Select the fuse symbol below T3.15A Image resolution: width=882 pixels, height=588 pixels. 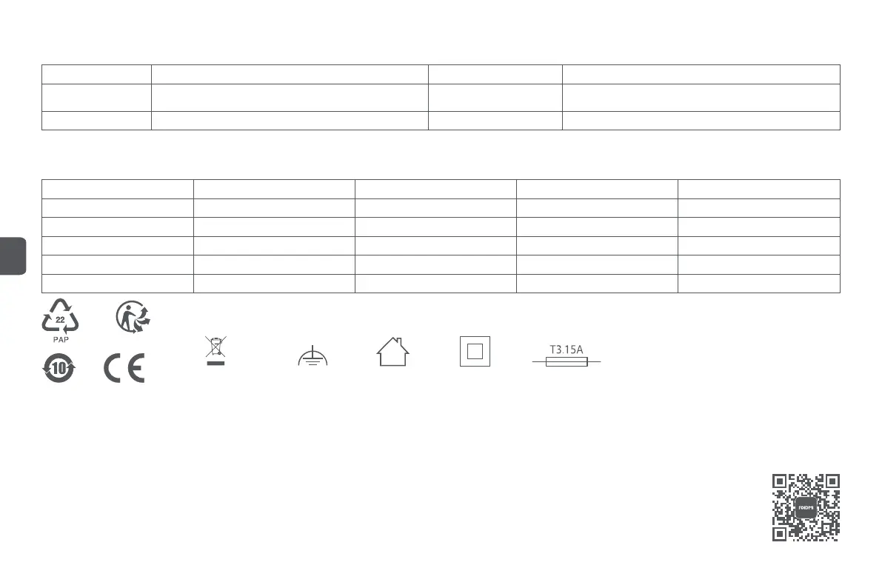click(x=567, y=362)
